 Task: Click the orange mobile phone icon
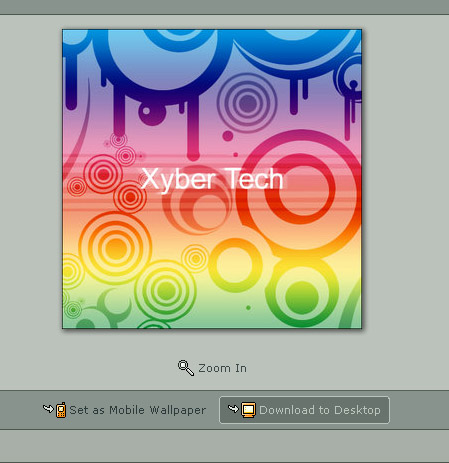click(x=61, y=410)
